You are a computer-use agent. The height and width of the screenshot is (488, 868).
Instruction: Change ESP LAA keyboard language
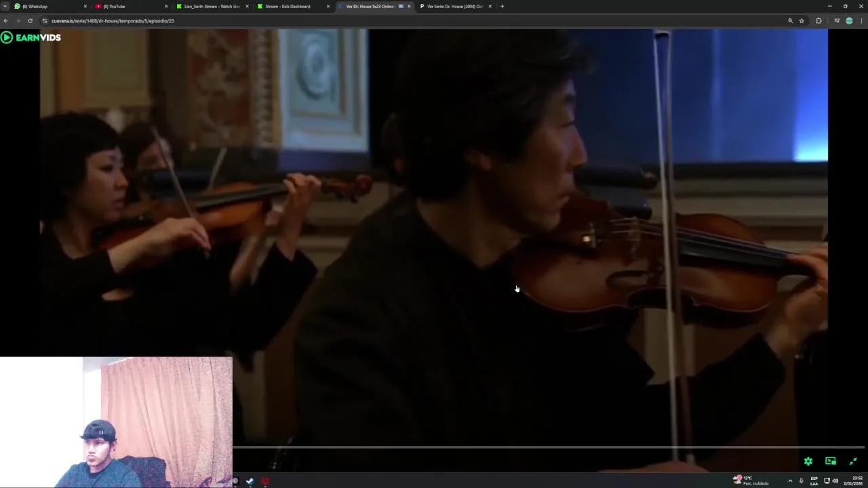coord(814,481)
